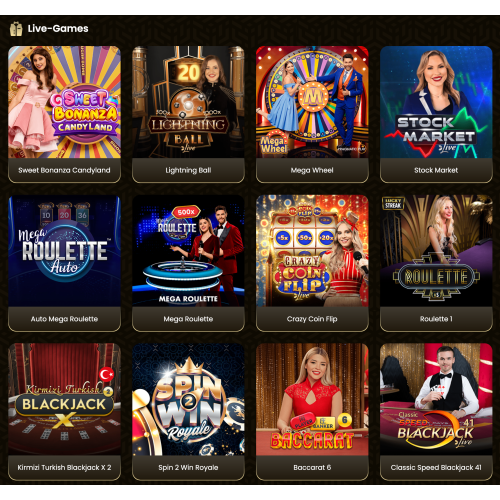Viewport: 500px width, 500px height.
Task: Select the Mega Roulette Auto thumbnail
Action: [64, 251]
